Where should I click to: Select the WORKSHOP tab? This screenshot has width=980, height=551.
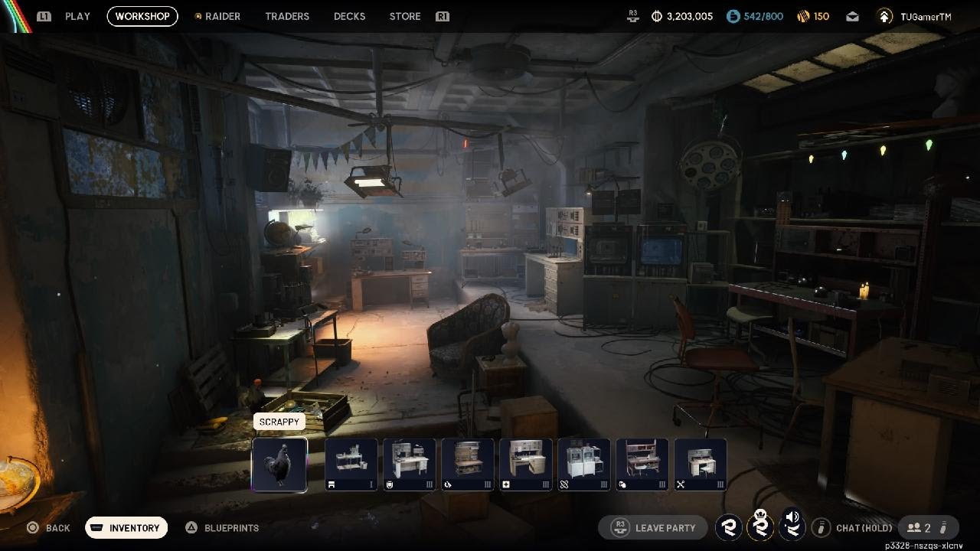[x=142, y=16]
